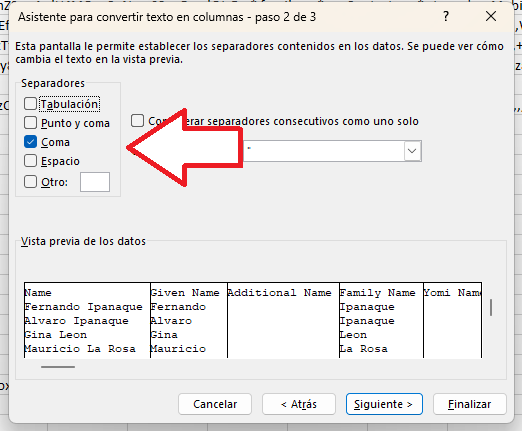The height and width of the screenshot is (431, 522).
Task: Go back with the Atrás button
Action: pyautogui.click(x=299, y=404)
